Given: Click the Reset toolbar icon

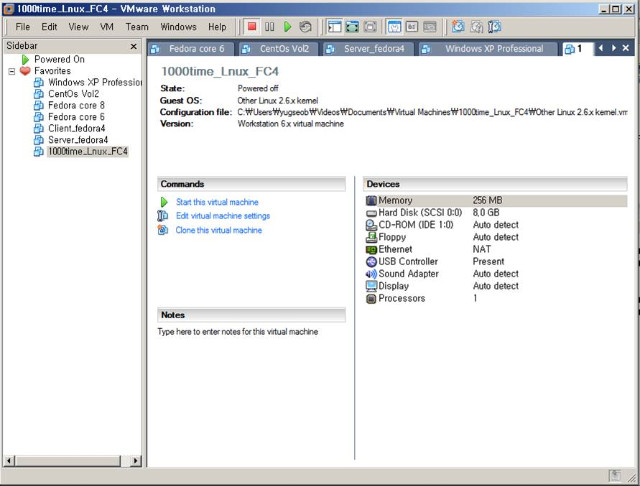Looking at the screenshot, I should 305,27.
